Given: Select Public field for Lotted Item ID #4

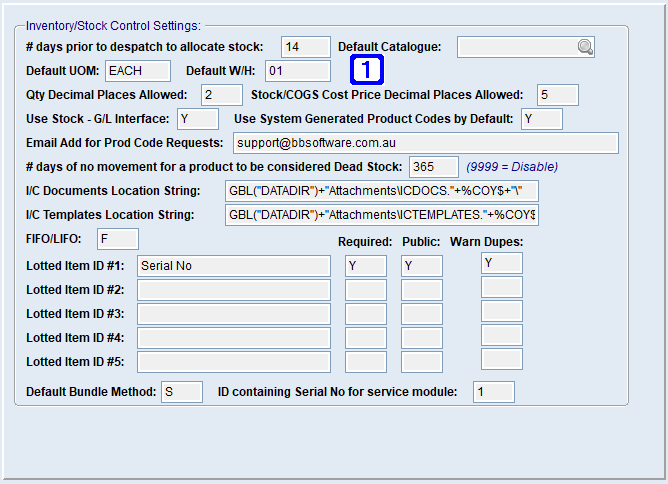Looking at the screenshot, I should (422, 338).
